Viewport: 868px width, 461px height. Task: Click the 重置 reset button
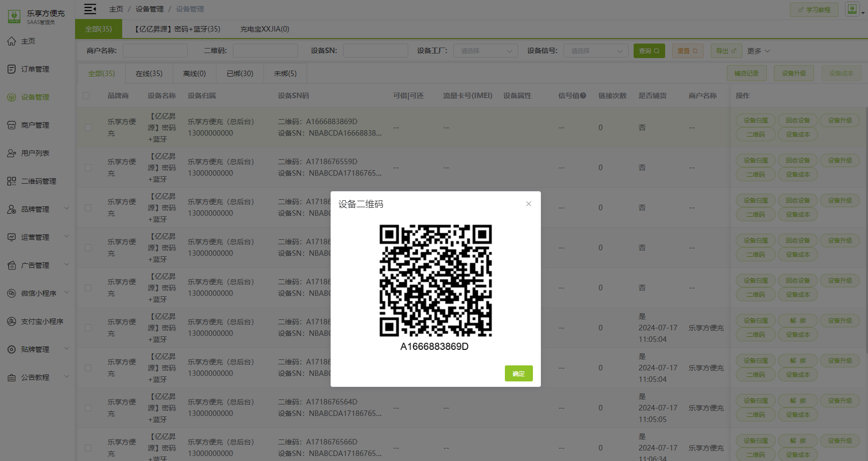[688, 51]
